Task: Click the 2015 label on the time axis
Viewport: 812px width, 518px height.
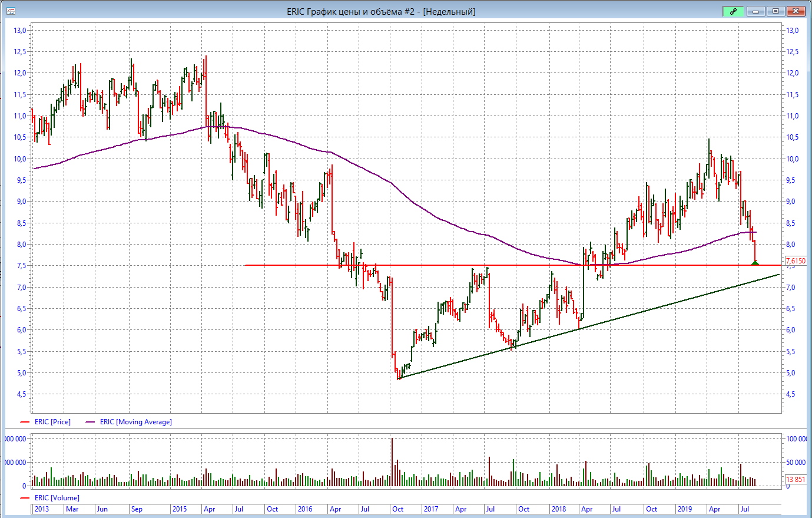Action: click(x=179, y=509)
